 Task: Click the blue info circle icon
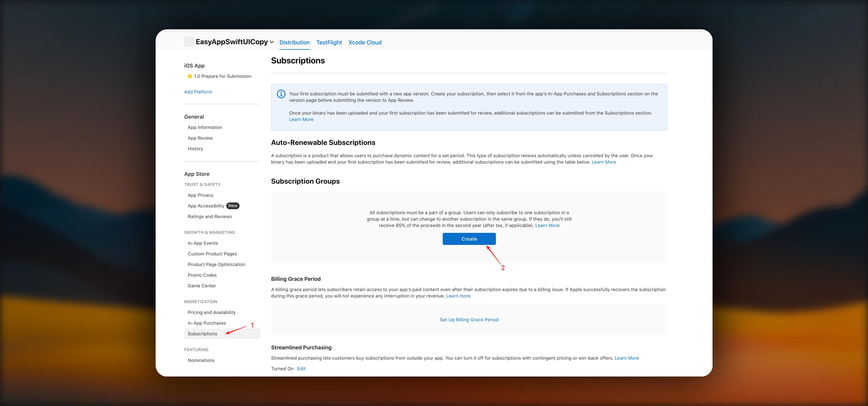[281, 94]
